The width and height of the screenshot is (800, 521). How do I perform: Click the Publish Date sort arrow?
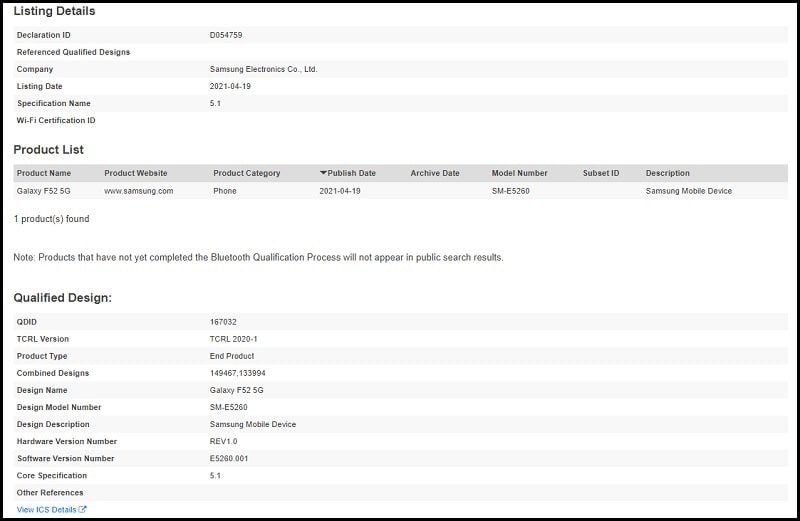click(x=323, y=173)
